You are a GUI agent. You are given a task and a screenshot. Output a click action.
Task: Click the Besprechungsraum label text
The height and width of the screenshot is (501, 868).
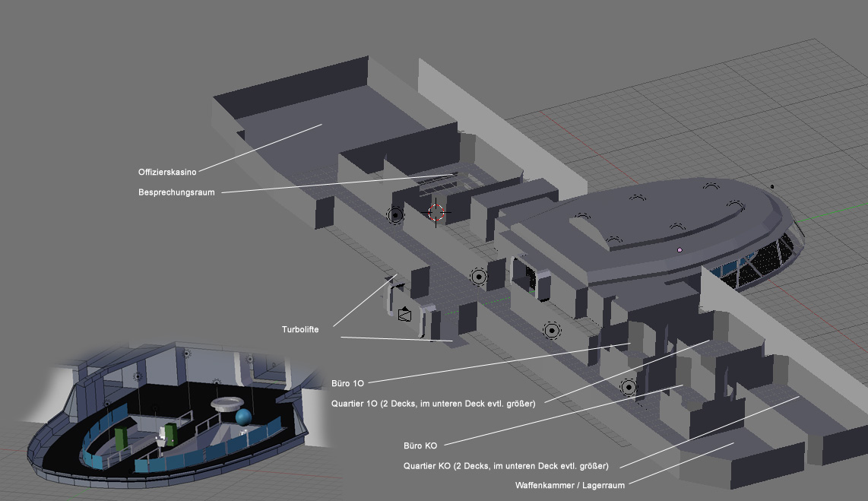click(x=176, y=192)
